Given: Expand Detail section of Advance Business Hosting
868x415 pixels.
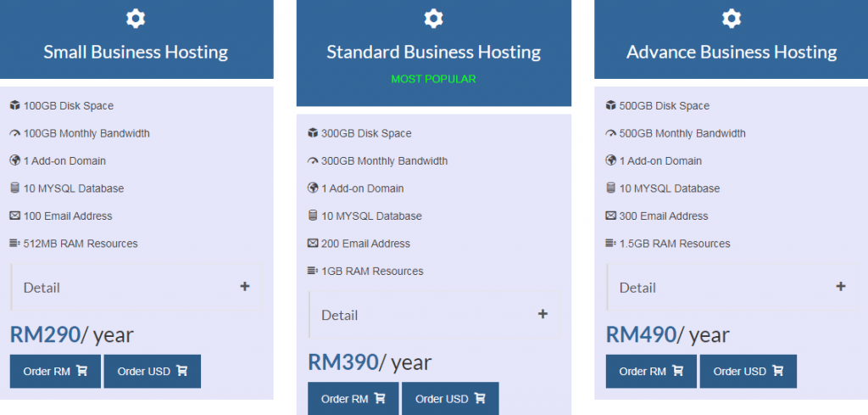Looking at the screenshot, I should pyautogui.click(x=732, y=287).
